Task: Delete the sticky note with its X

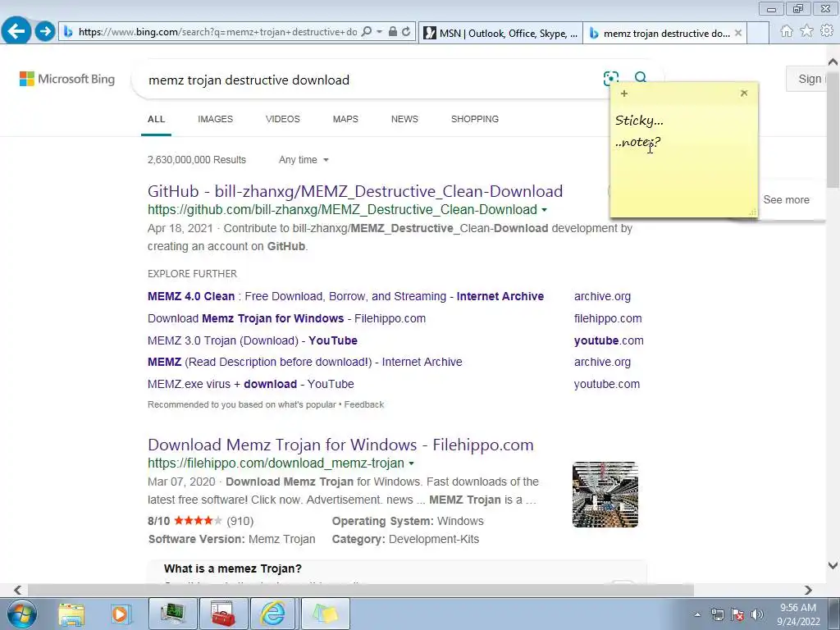Action: [744, 94]
